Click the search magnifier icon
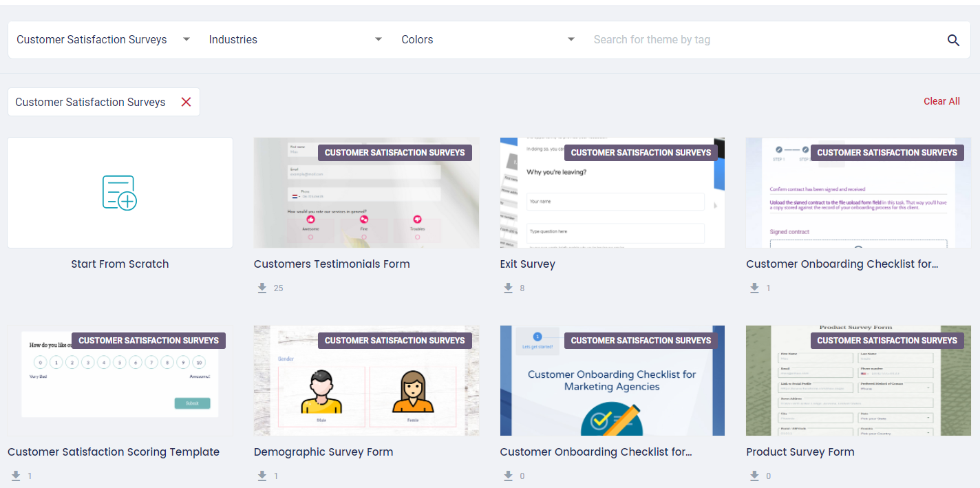980x488 pixels. coord(953,40)
